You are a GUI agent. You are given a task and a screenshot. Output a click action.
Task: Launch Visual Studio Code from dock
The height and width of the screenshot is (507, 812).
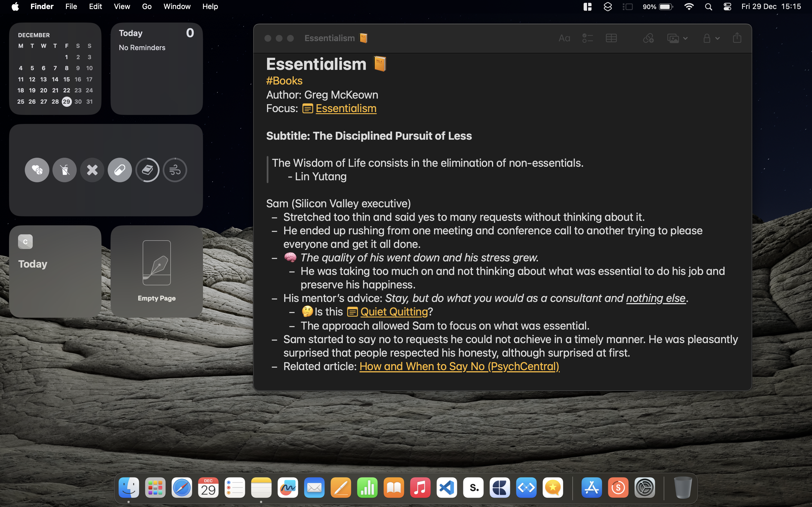pyautogui.click(x=447, y=488)
